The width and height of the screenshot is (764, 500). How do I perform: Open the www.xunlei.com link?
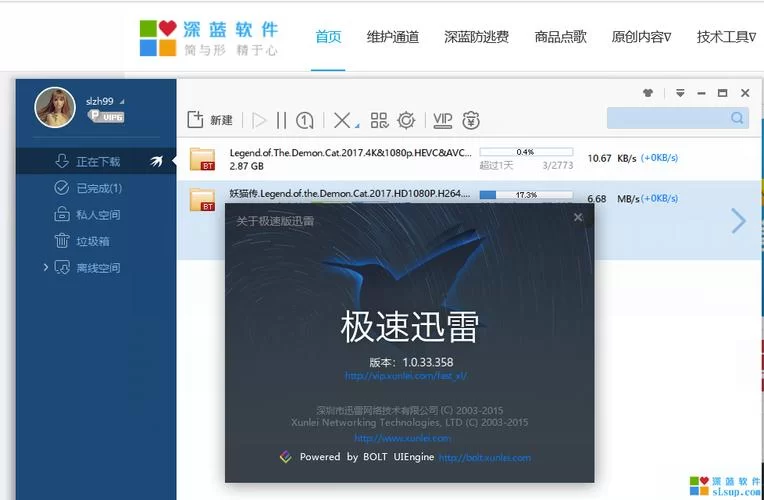pos(402,438)
